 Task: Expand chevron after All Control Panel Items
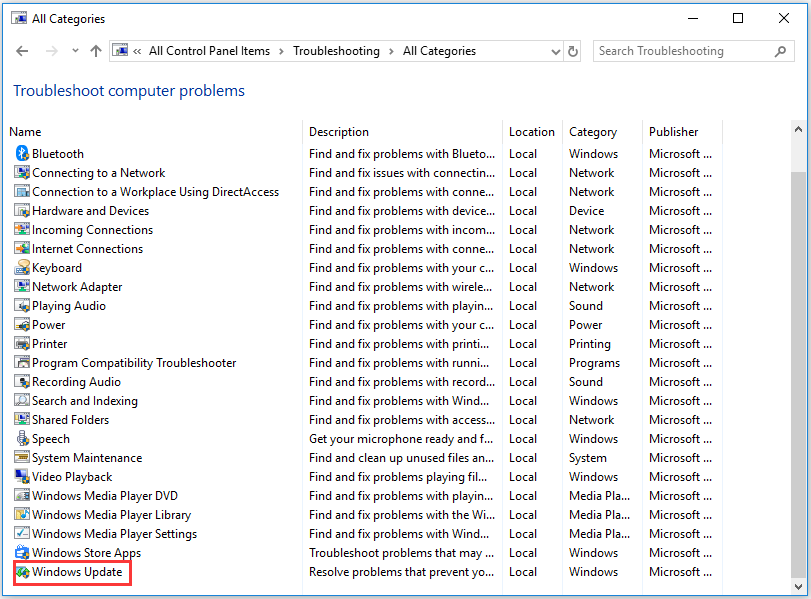[281, 51]
